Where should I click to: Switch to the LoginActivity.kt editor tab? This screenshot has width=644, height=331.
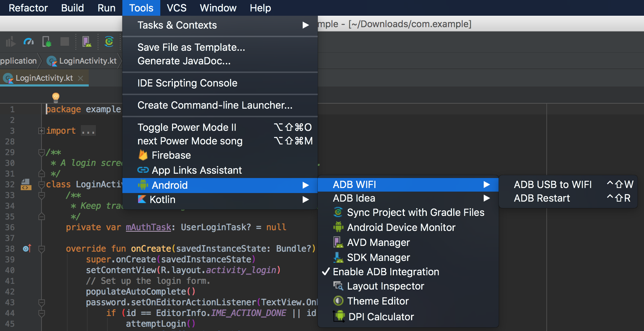[x=44, y=78]
